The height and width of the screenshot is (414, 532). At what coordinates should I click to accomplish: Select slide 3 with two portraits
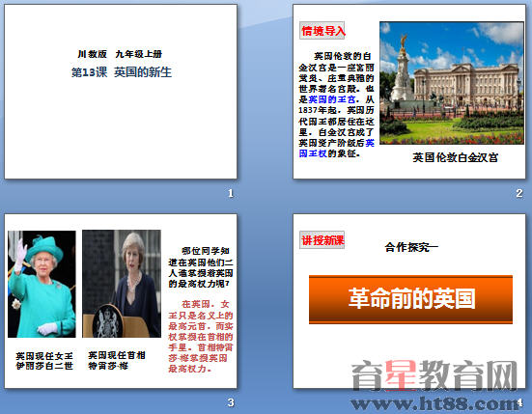click(x=121, y=301)
